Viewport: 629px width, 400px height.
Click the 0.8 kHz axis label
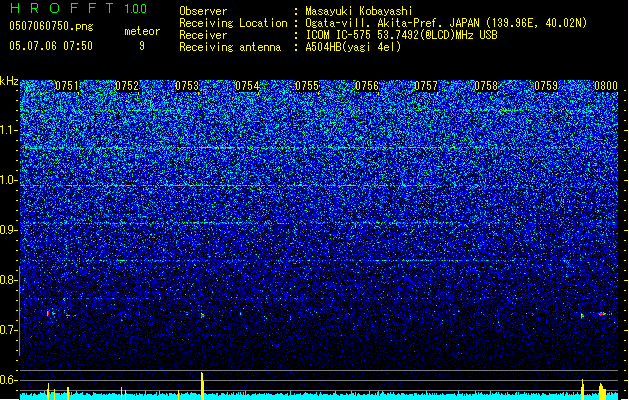(x=8, y=280)
